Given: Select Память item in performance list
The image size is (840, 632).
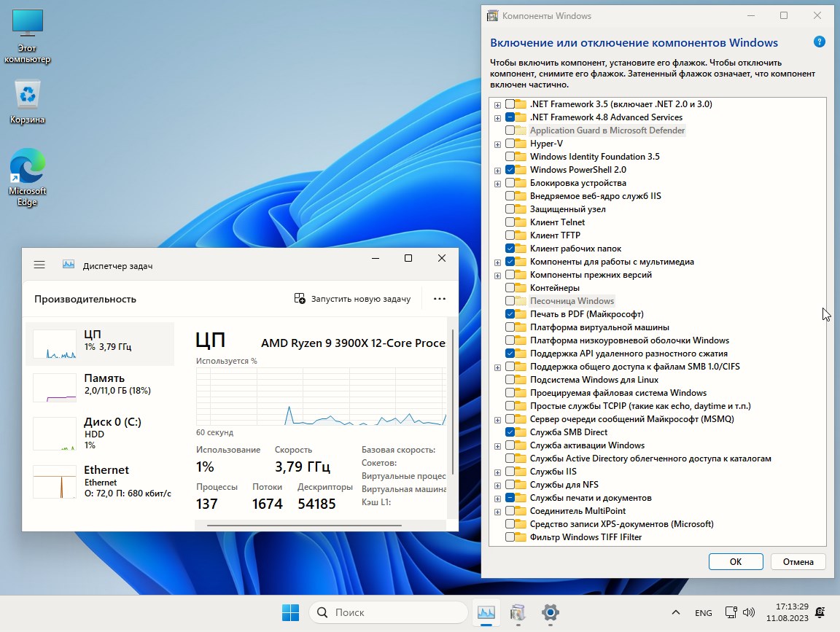Looking at the screenshot, I should pos(100,388).
